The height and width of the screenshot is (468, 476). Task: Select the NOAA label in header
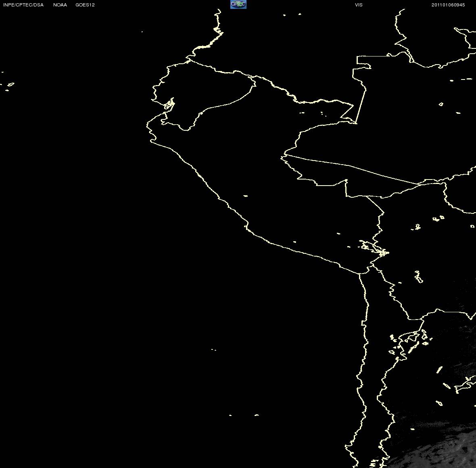pos(60,5)
